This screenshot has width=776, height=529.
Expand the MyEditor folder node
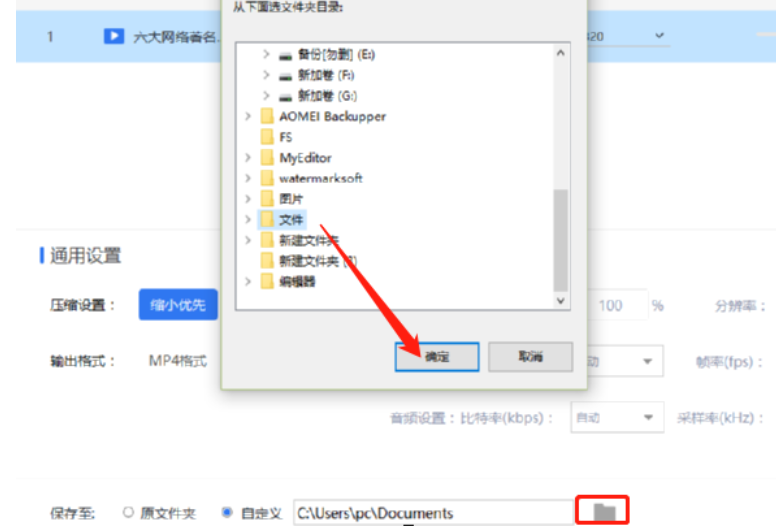point(248,158)
